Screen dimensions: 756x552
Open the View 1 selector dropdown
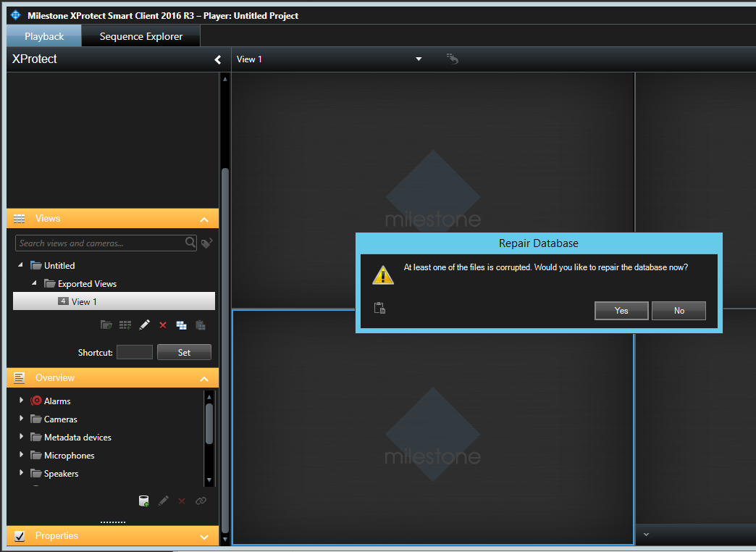418,59
